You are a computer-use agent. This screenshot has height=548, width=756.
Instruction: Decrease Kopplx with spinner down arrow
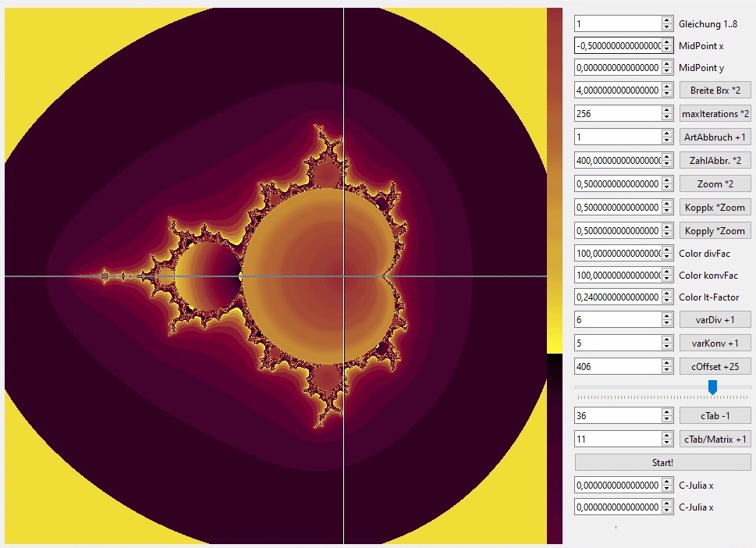(667, 211)
